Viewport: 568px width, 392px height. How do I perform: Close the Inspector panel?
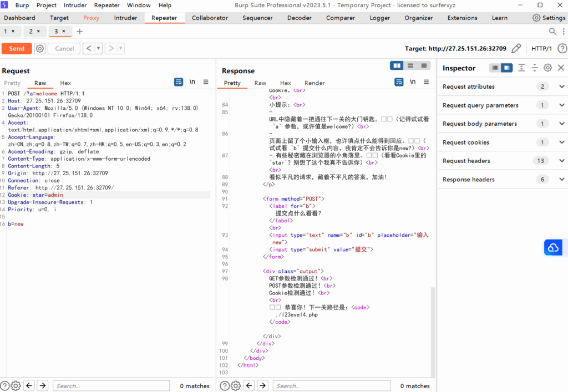pos(561,68)
